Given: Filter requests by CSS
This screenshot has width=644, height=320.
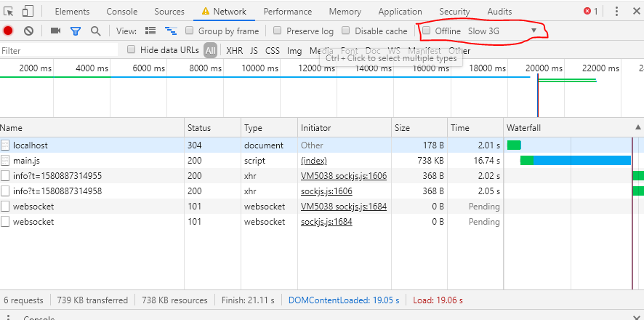Looking at the screenshot, I should tap(273, 51).
